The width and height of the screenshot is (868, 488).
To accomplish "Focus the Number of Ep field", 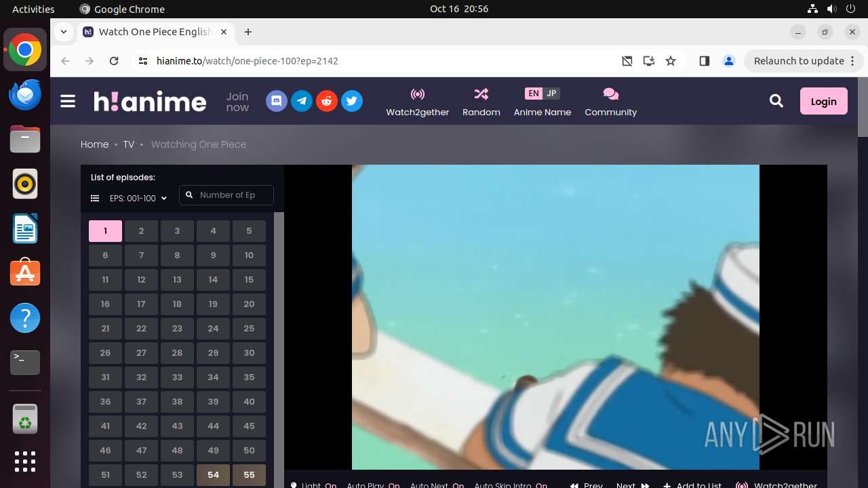I will click(226, 195).
